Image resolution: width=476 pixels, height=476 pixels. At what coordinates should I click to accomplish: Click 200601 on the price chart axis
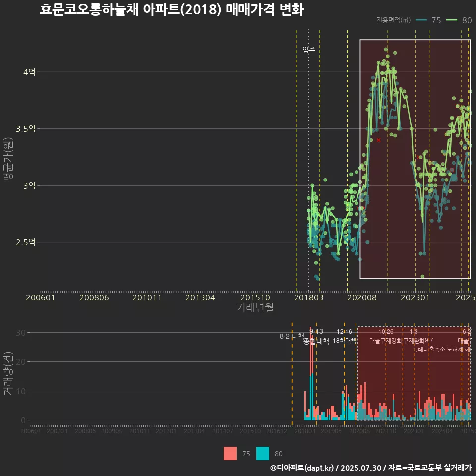click(40, 297)
